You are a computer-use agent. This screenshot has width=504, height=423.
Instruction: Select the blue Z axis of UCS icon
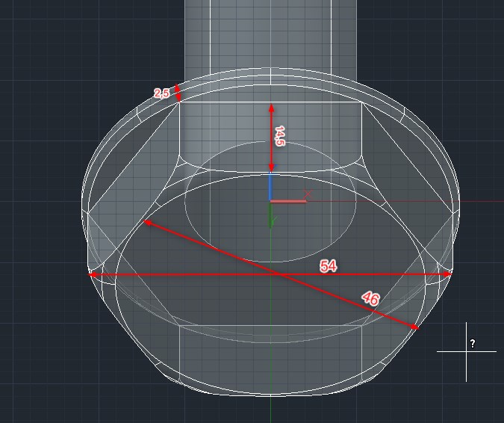click(270, 187)
